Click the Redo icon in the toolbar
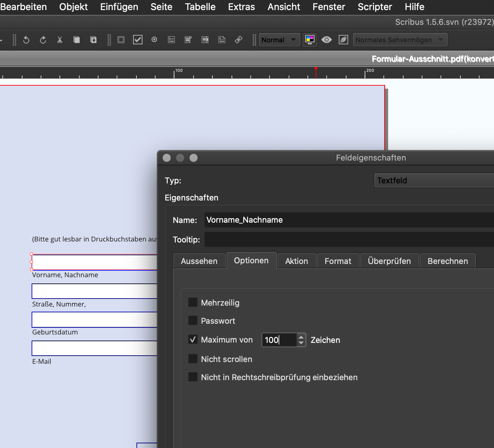Image resolution: width=494 pixels, height=448 pixels. (x=43, y=40)
